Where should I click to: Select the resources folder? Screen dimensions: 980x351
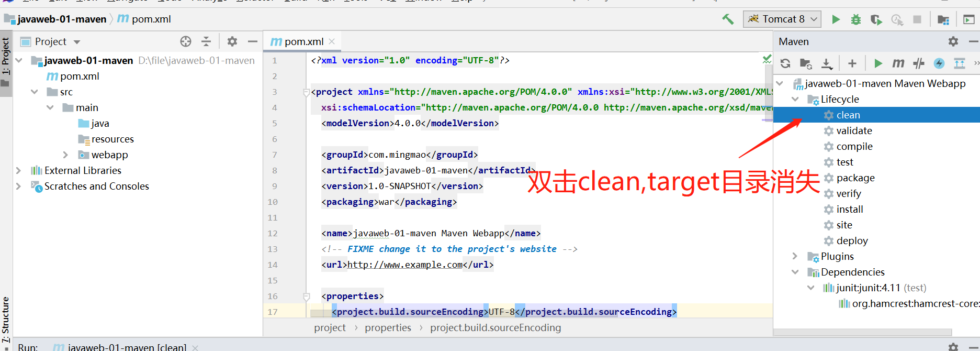[x=106, y=139]
